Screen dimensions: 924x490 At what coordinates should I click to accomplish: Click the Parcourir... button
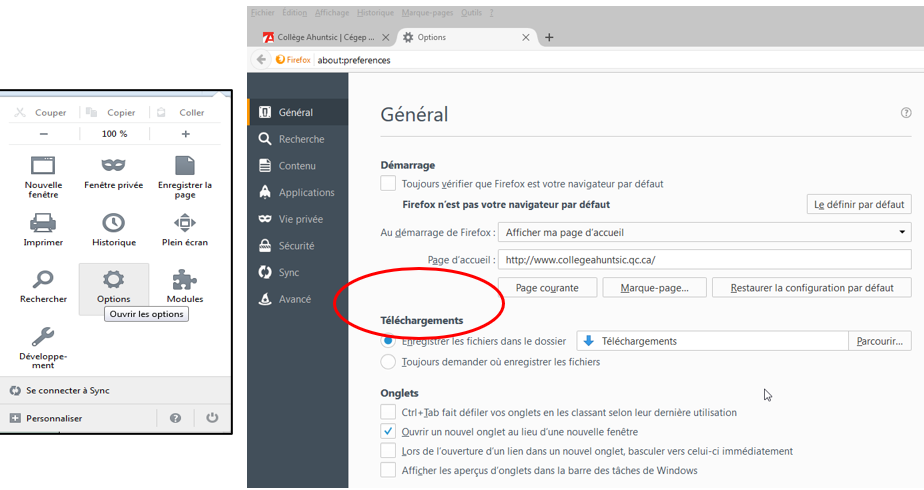pyautogui.click(x=879, y=341)
